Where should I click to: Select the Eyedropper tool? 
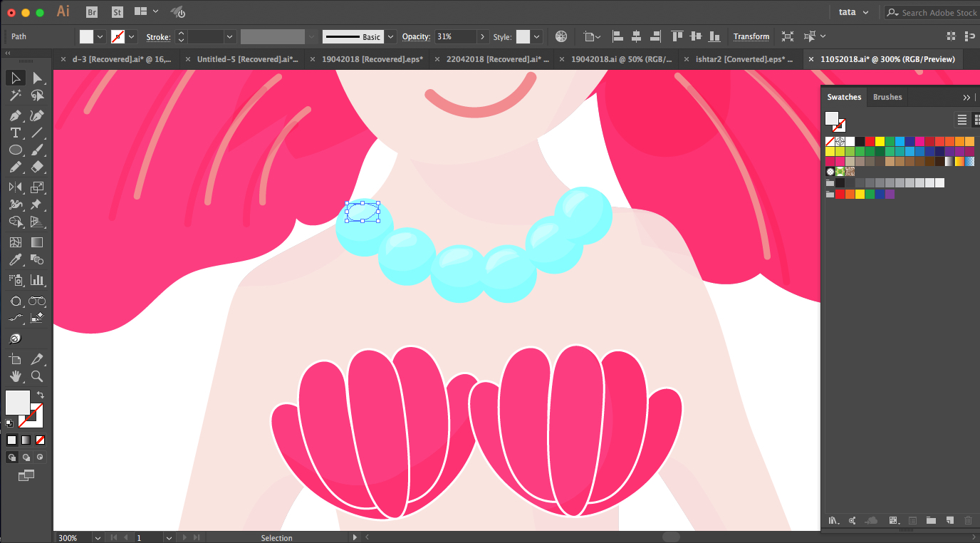point(15,260)
